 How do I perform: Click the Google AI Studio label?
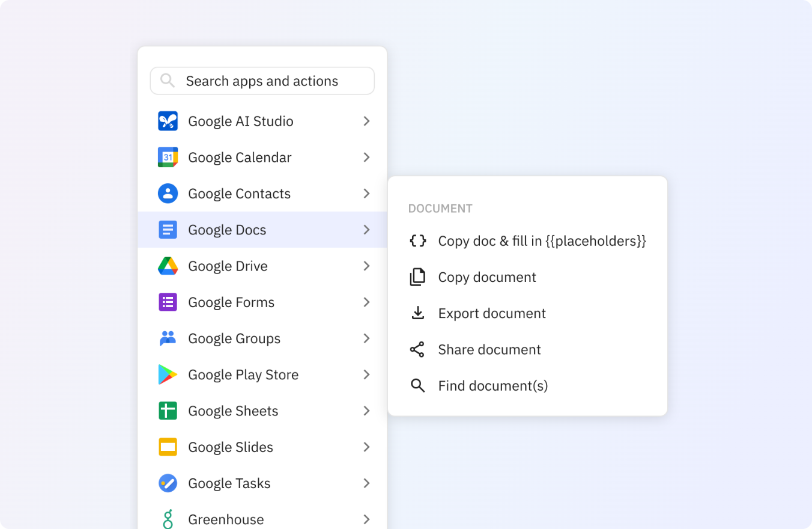241,121
